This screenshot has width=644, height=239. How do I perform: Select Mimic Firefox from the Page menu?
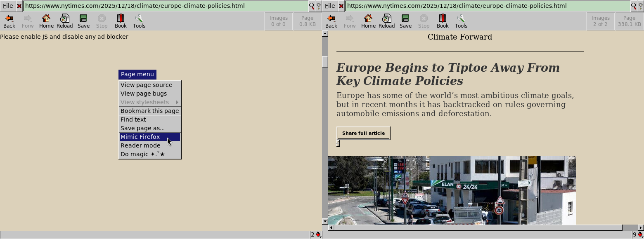pyautogui.click(x=140, y=137)
